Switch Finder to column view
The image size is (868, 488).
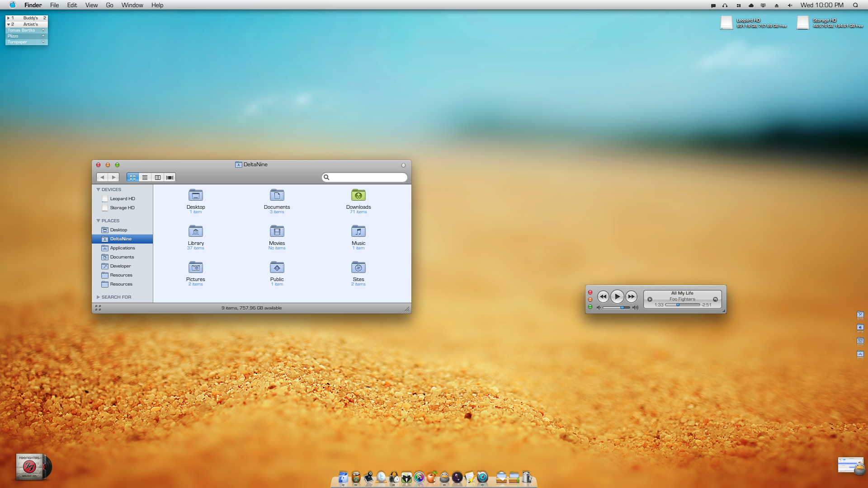tap(157, 177)
